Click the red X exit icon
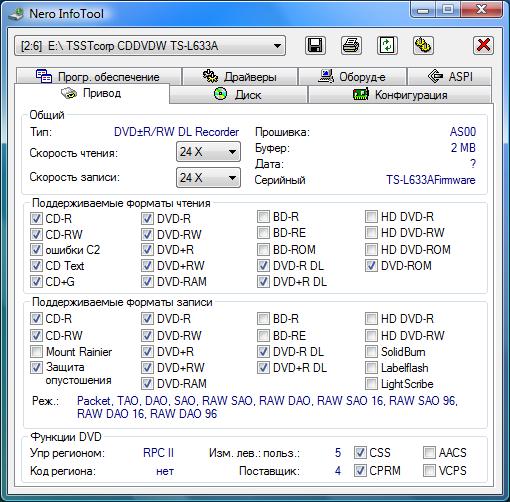 [483, 45]
